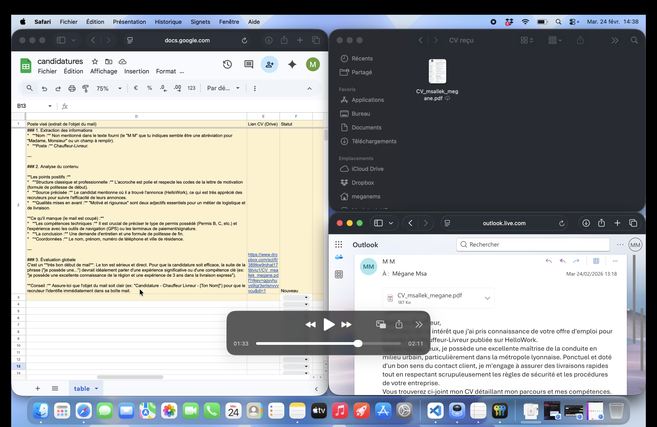Open the comments icon in Google Sheets
Image resolution: width=657 pixels, height=427 pixels.
[x=248, y=64]
